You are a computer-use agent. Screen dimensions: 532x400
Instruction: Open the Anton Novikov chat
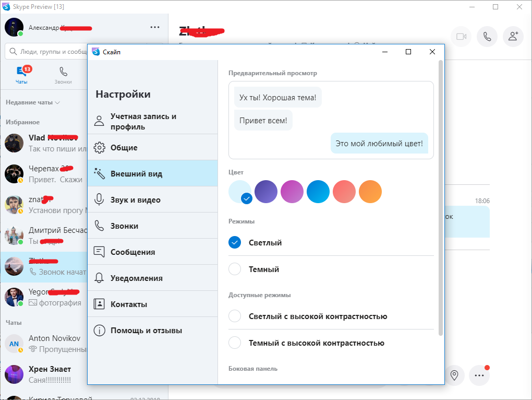(x=44, y=344)
